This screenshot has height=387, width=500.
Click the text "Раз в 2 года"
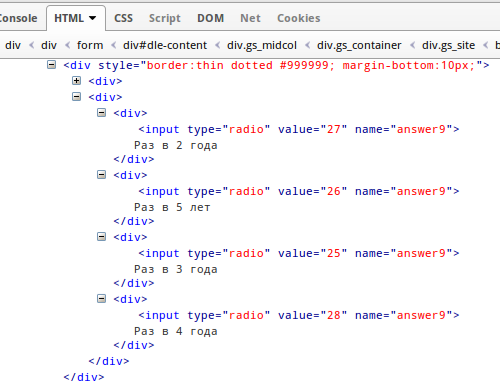tap(176, 145)
